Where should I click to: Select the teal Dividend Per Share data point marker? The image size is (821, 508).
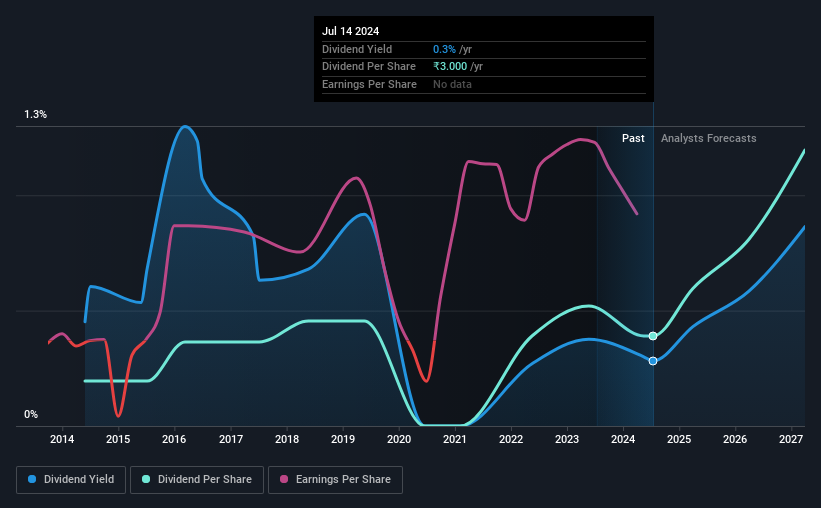[x=653, y=336]
